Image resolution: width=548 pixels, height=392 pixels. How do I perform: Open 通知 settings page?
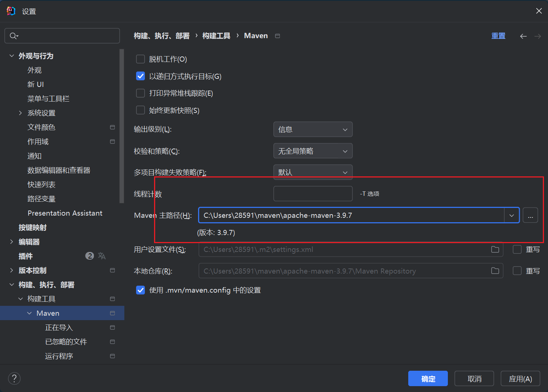(34, 156)
